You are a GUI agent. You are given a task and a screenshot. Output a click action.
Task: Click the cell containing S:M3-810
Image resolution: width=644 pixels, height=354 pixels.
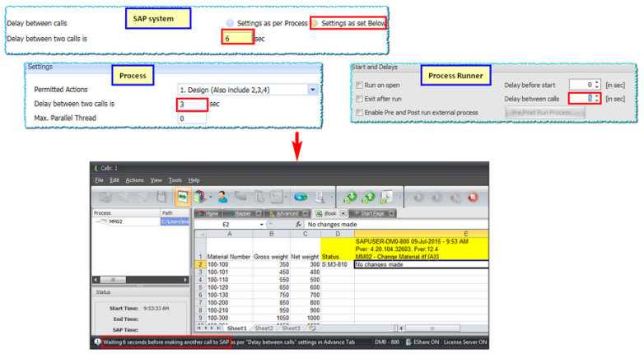(x=337, y=264)
